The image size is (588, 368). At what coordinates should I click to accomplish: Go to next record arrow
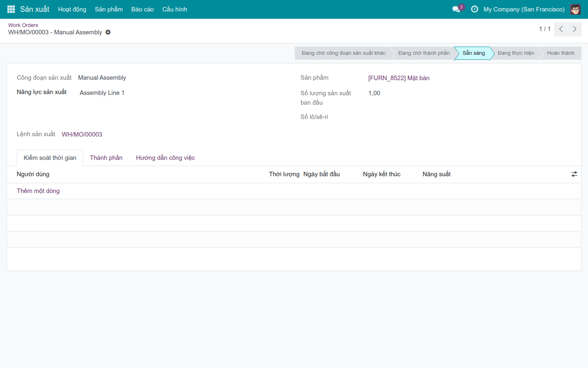575,29
